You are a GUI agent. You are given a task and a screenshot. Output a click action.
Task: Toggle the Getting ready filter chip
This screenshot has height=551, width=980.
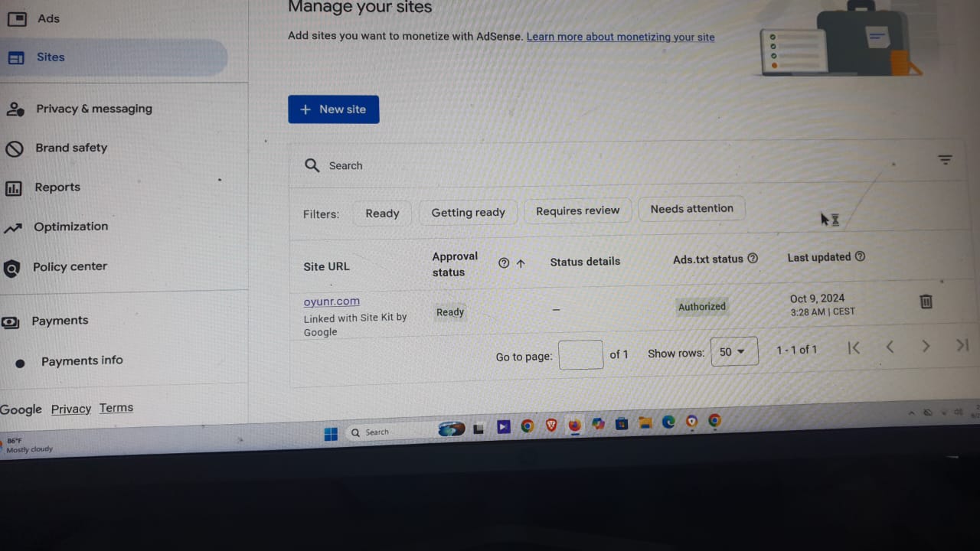[468, 212]
